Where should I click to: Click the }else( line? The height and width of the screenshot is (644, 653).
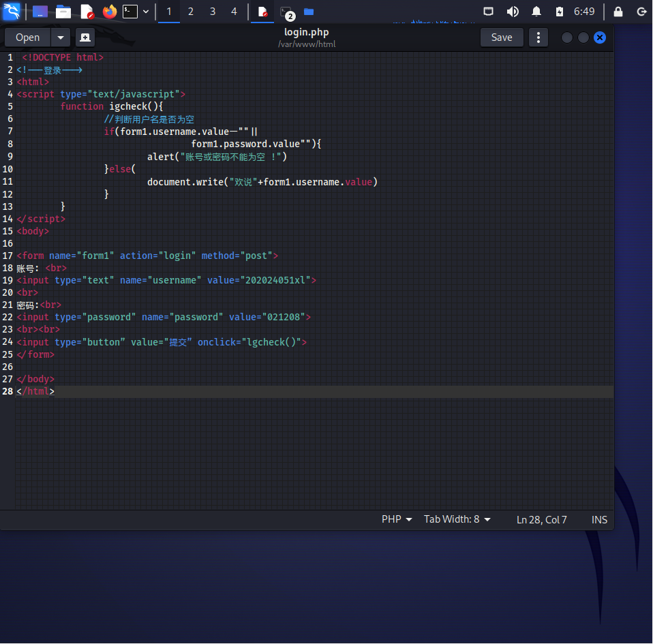click(120, 169)
